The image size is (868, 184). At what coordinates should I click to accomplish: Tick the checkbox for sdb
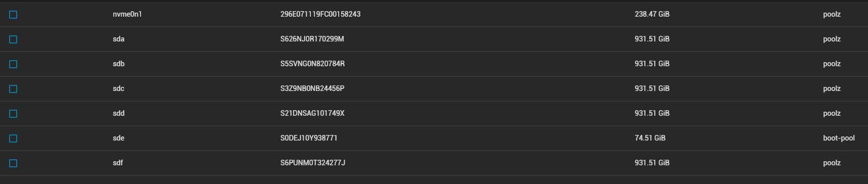point(13,64)
